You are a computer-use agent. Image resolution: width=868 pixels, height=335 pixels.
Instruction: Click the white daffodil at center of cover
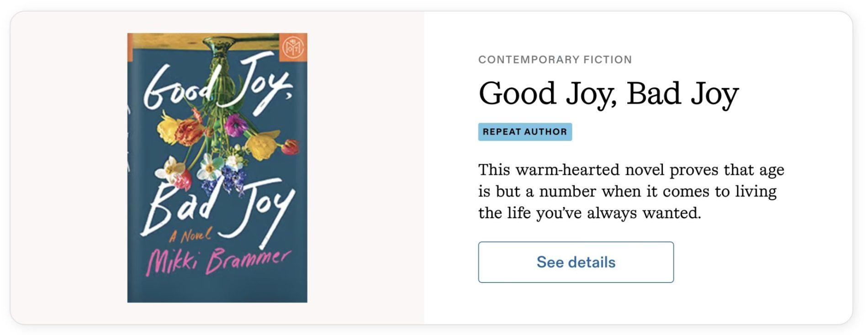click(211, 166)
